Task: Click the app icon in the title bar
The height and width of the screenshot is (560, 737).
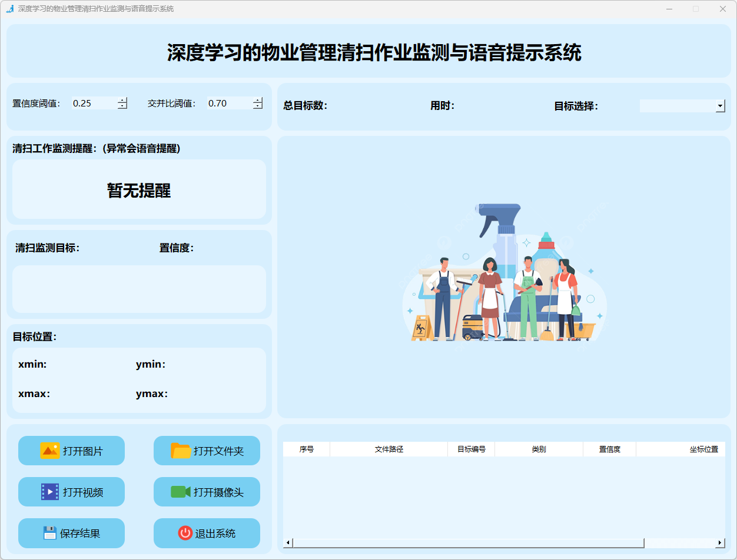Action: 9,9
